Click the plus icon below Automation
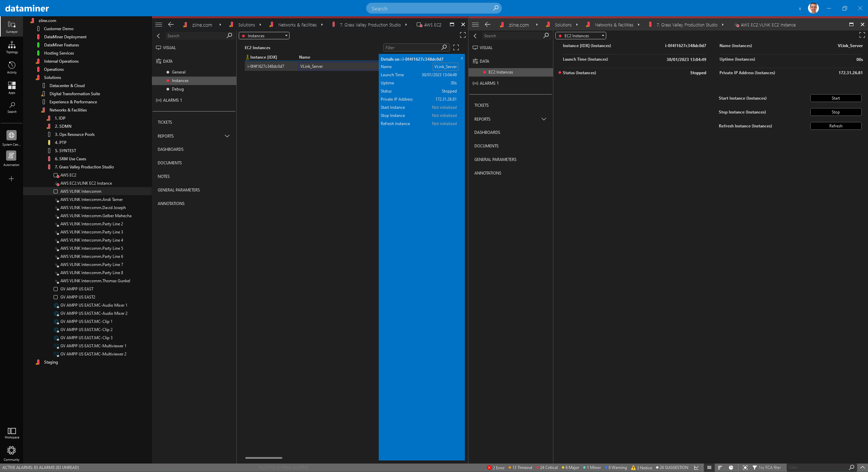This screenshot has width=868, height=472. coord(12,179)
